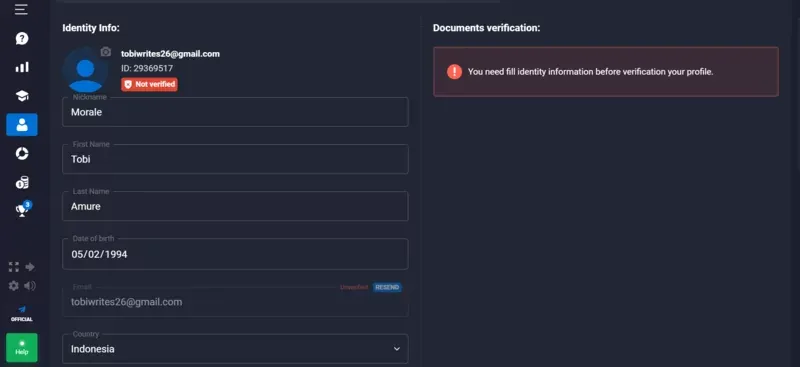This screenshot has width=800, height=367.
Task: Click the profile avatar picture
Action: point(85,71)
